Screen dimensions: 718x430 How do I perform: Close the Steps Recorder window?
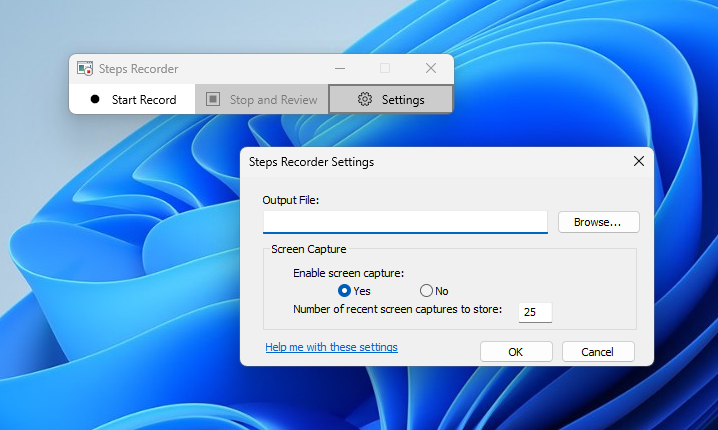(x=430, y=69)
